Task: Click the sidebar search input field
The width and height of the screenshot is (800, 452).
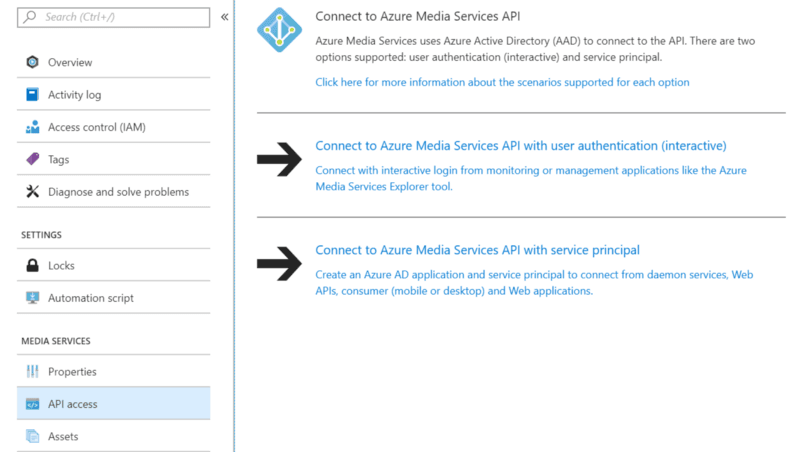Action: tap(113, 17)
